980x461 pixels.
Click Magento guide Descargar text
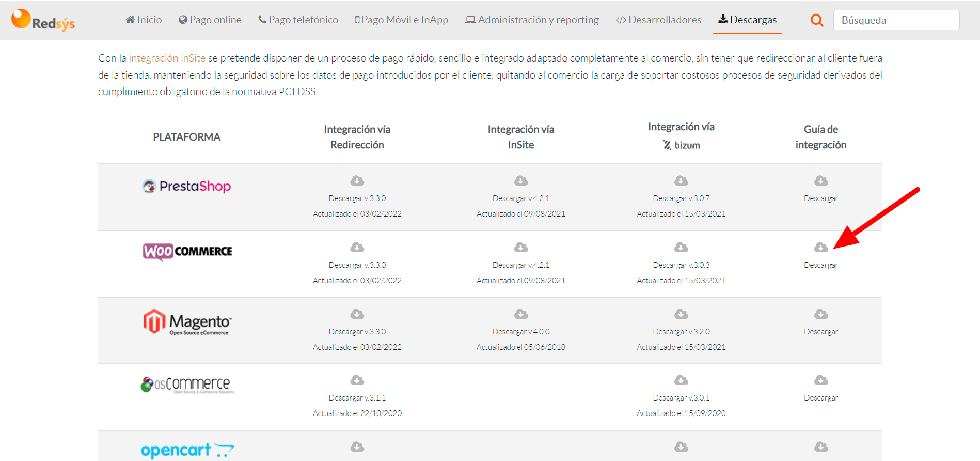click(x=821, y=332)
